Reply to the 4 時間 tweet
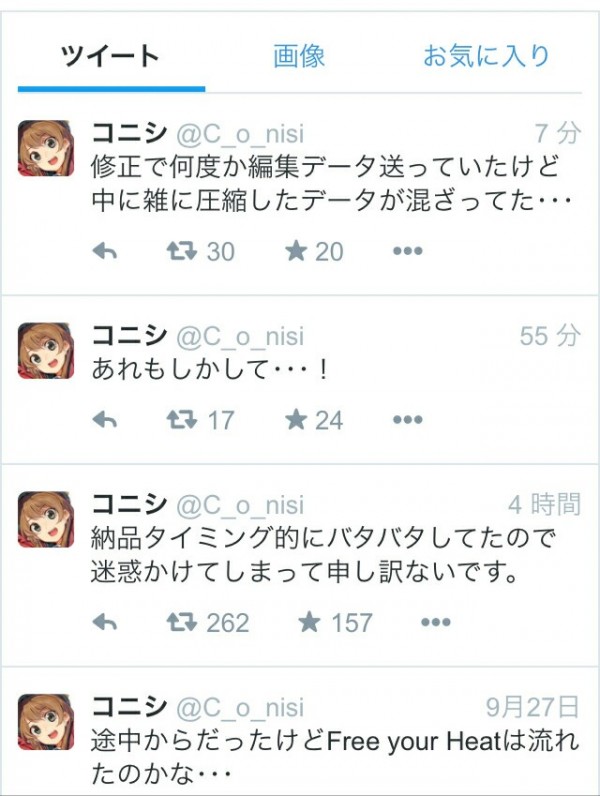Screen dimensions: 600x796 coord(105,623)
